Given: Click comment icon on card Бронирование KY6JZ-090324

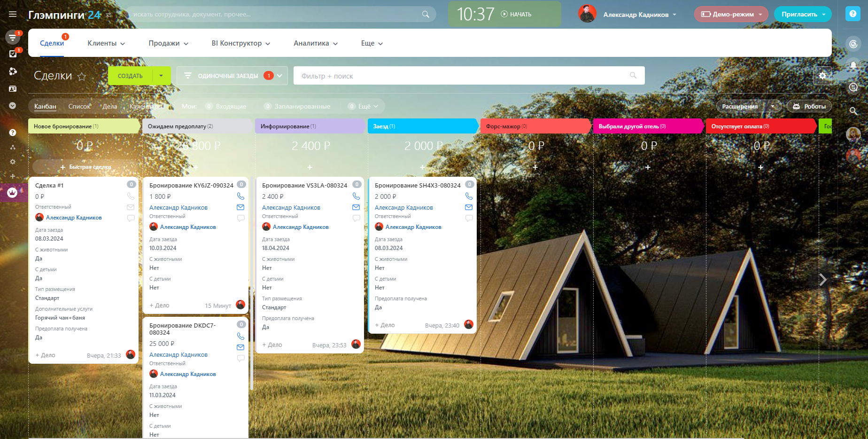Looking at the screenshot, I should pyautogui.click(x=241, y=218).
